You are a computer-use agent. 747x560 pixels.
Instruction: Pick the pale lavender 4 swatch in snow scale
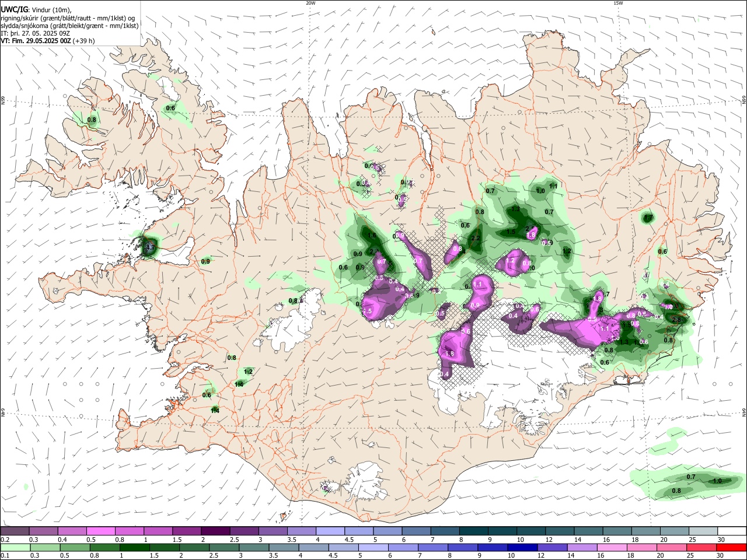point(330,531)
